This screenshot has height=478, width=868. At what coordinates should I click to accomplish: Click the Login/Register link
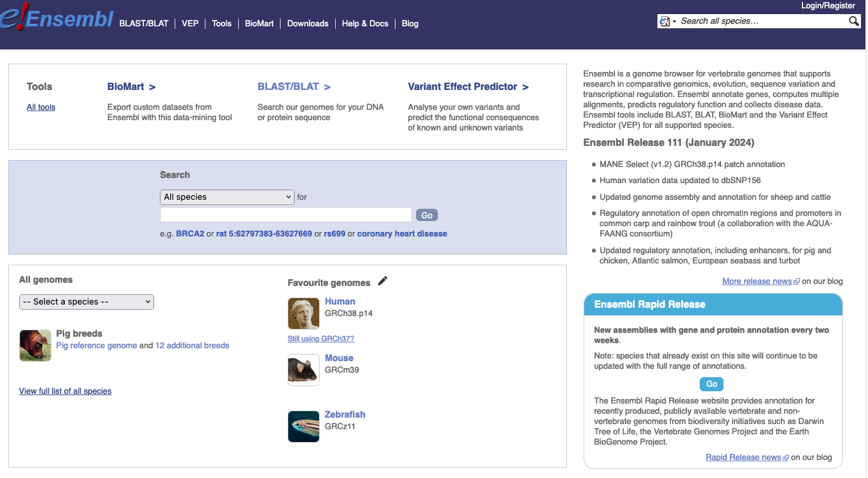coord(828,6)
